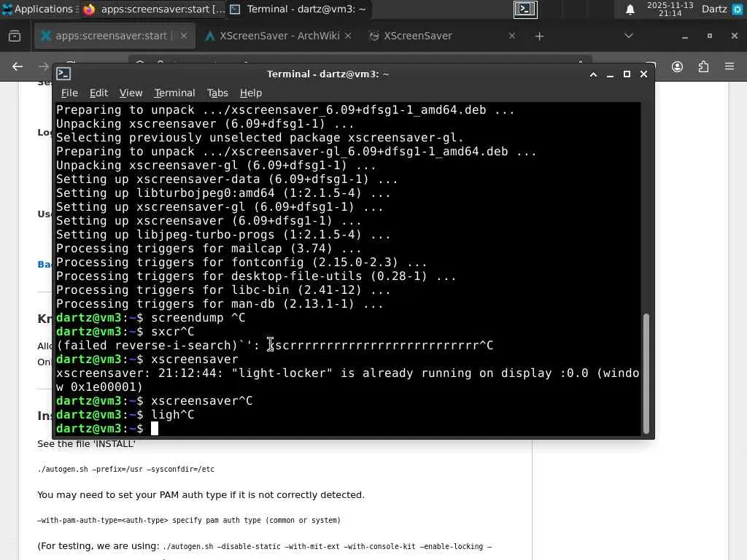
Task: Switch to the XScreenSaver - ArchWiki tab
Action: (x=279, y=36)
